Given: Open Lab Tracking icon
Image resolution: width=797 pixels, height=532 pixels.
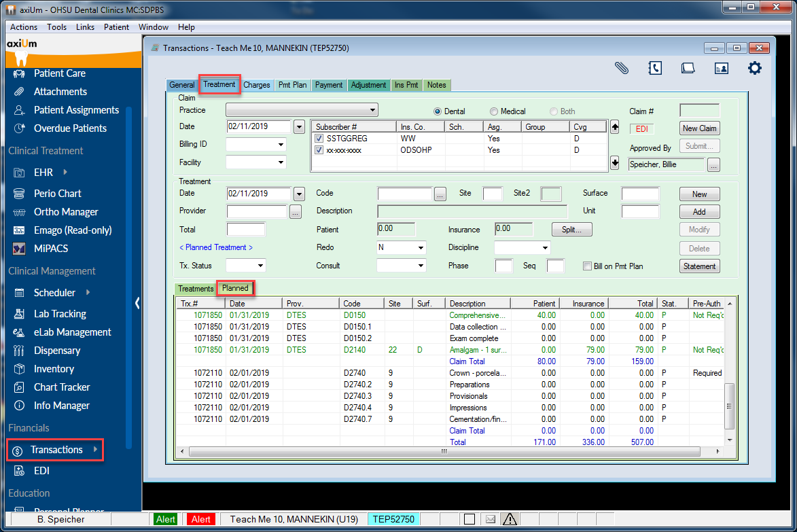Looking at the screenshot, I should tap(19, 314).
